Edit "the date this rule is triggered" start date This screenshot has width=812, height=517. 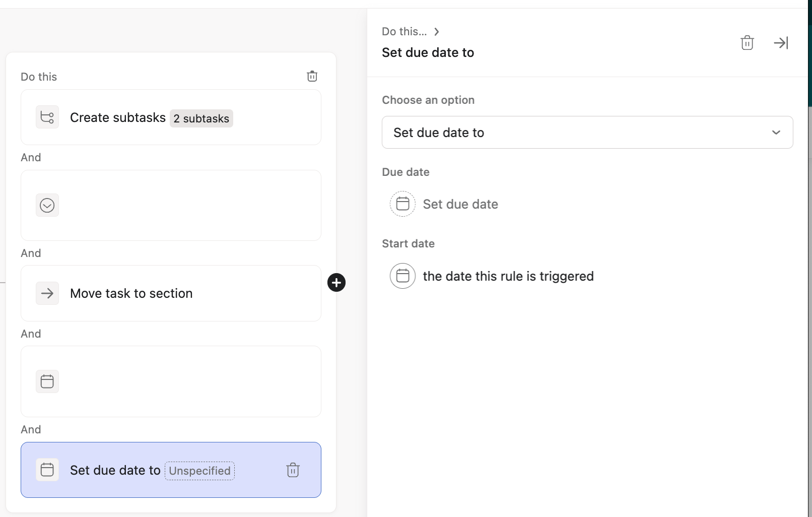click(x=508, y=276)
